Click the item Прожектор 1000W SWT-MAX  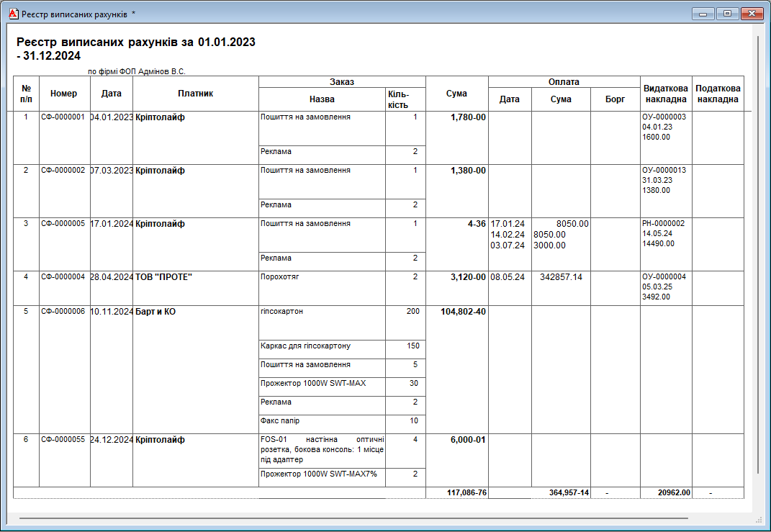tap(313, 383)
